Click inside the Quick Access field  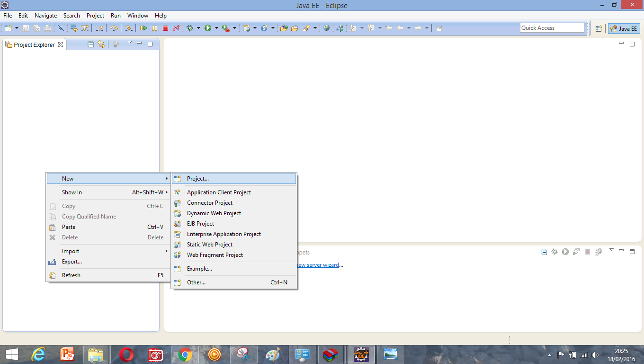(x=552, y=27)
